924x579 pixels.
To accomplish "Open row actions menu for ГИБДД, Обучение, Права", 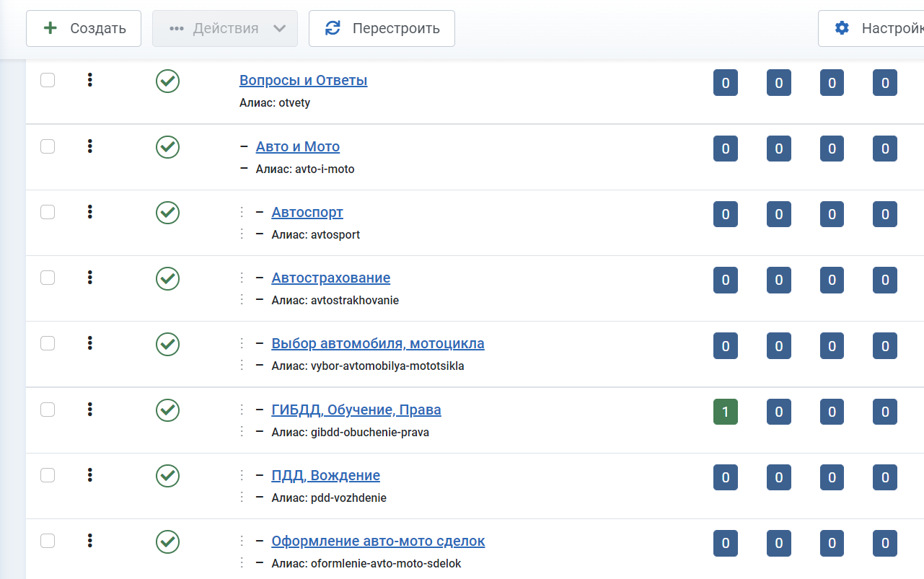I will point(90,410).
